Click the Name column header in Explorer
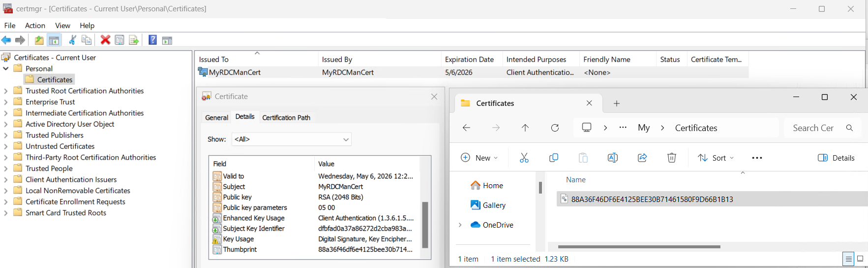Viewport: 868px width, 268px height. click(575, 180)
